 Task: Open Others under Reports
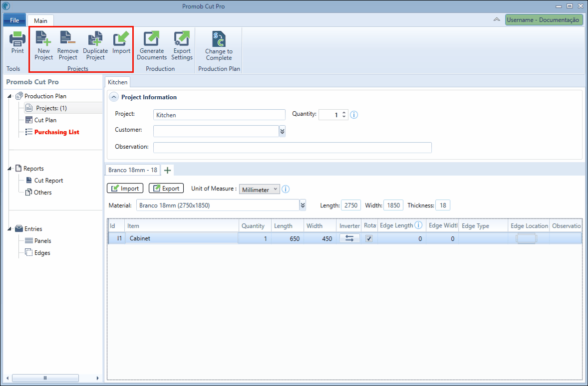click(43, 193)
